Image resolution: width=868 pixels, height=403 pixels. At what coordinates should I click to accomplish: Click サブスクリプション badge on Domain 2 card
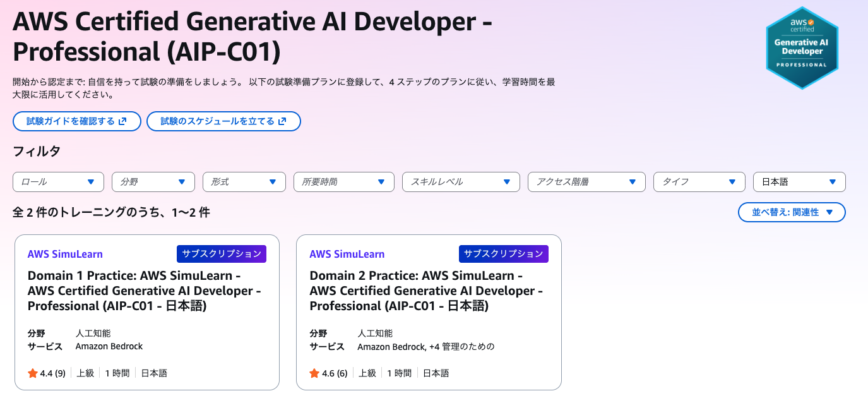tap(504, 254)
